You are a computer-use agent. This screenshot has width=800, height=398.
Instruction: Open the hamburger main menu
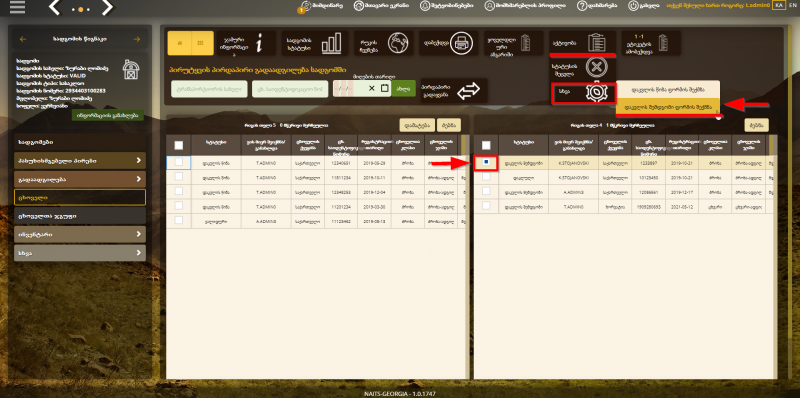pyautogui.click(x=17, y=8)
